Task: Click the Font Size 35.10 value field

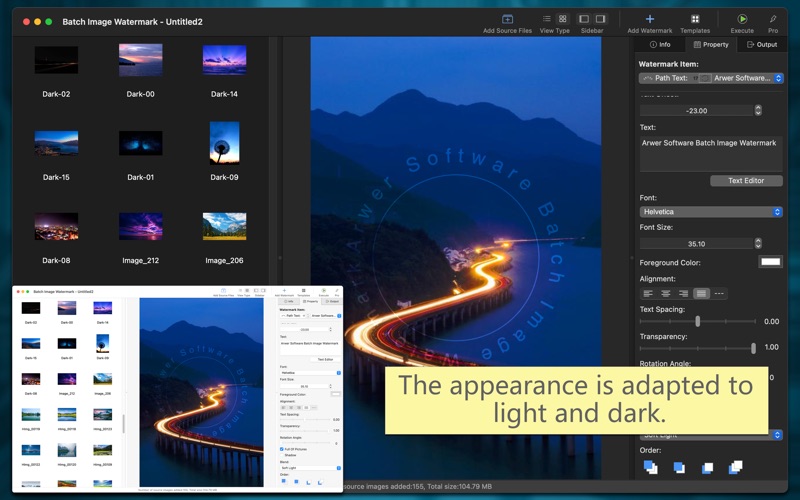Action: [696, 244]
